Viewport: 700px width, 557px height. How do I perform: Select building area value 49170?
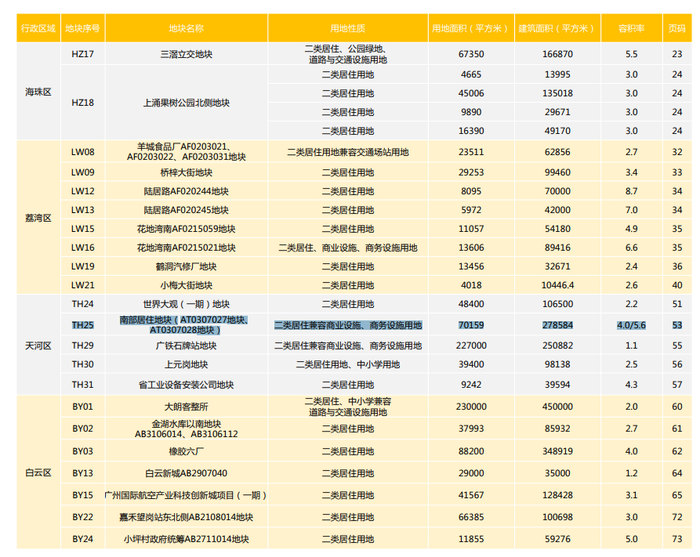[557, 131]
